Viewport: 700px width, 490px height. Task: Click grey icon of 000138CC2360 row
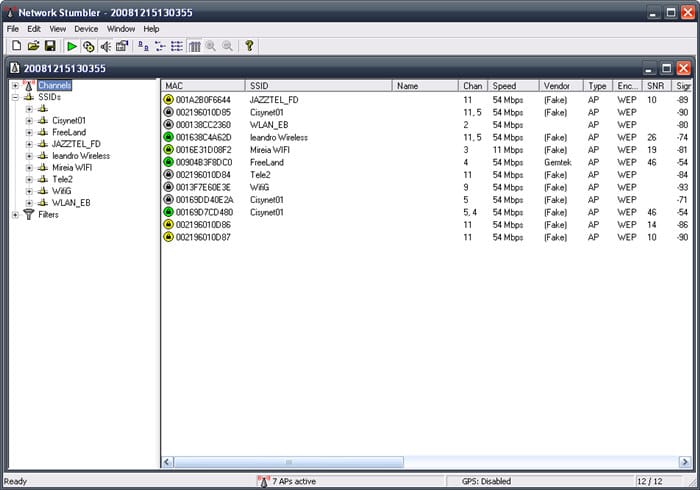(168, 125)
